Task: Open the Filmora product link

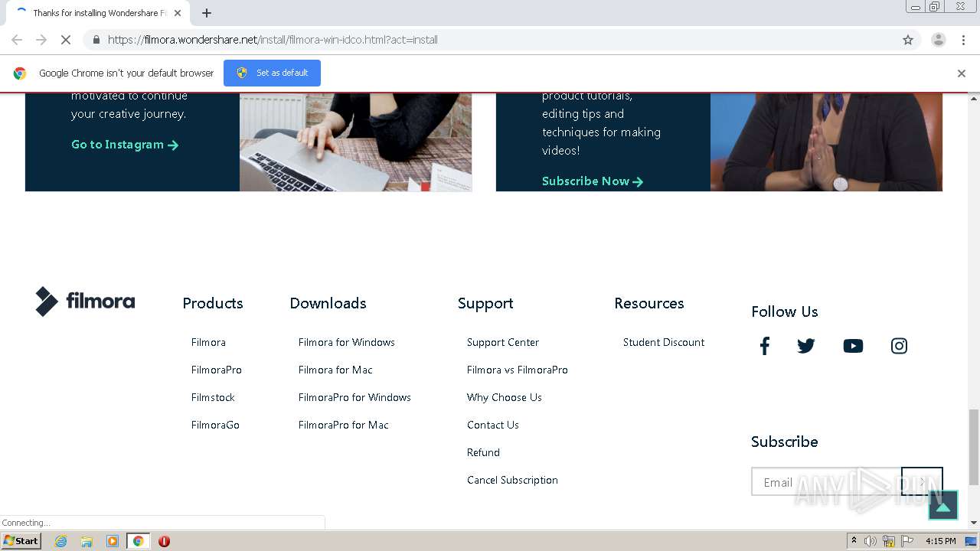Action: click(x=208, y=342)
